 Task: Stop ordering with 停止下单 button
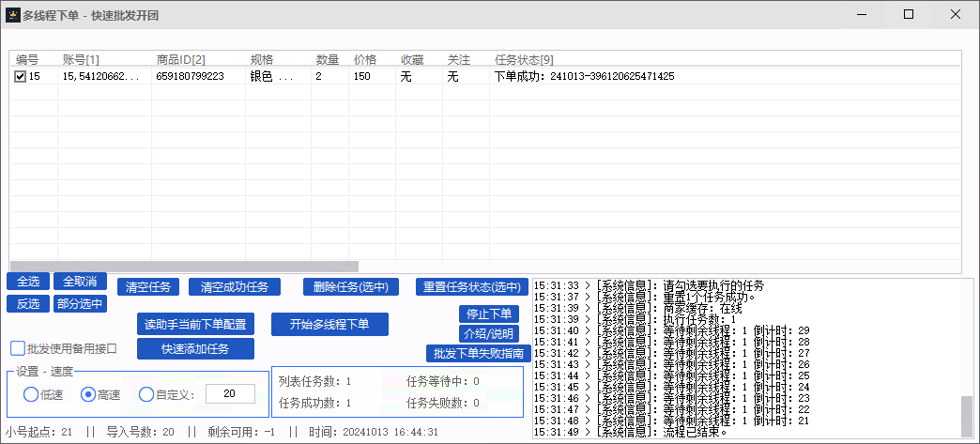(x=488, y=314)
